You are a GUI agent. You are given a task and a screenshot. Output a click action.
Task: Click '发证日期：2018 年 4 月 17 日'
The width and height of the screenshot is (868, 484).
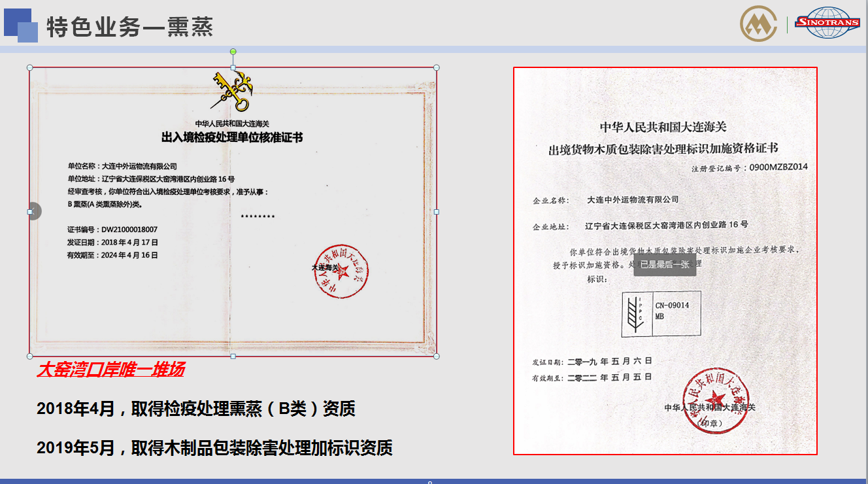pos(112,242)
